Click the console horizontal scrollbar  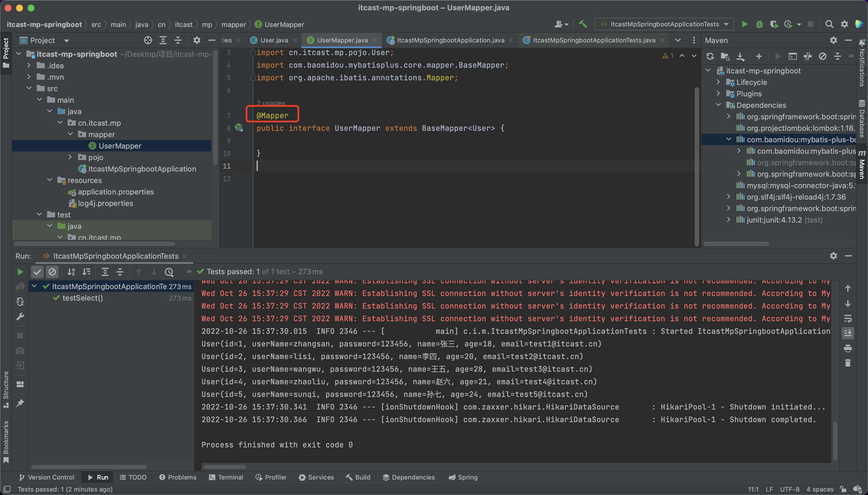(224, 467)
